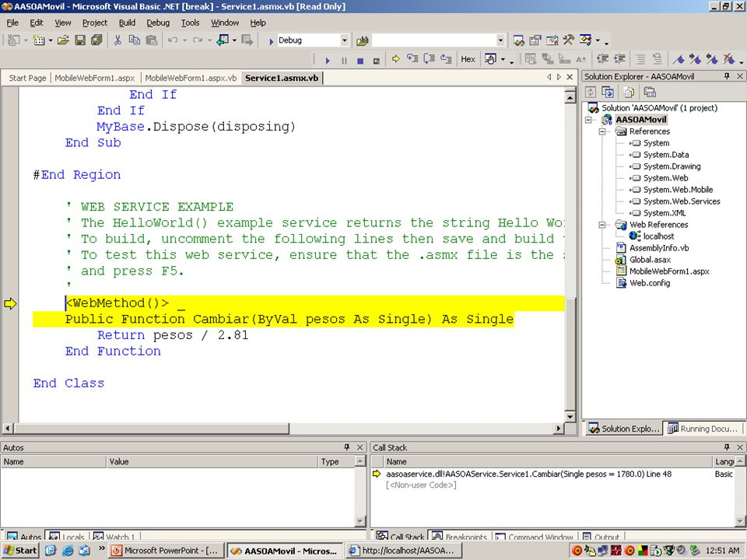Image resolution: width=747 pixels, height=560 pixels.
Task: Click the Internet Explorer quick launch icon
Action: (x=68, y=551)
